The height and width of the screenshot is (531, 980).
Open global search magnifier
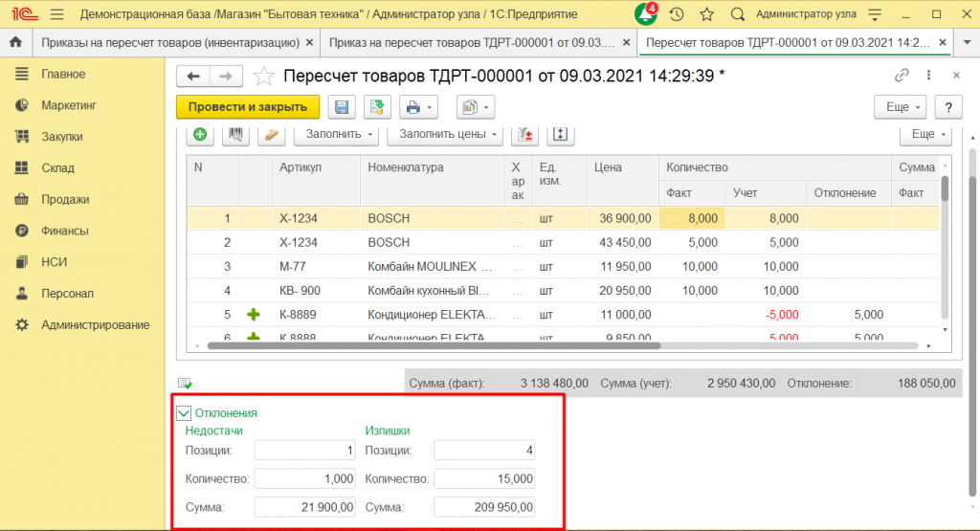(x=738, y=13)
